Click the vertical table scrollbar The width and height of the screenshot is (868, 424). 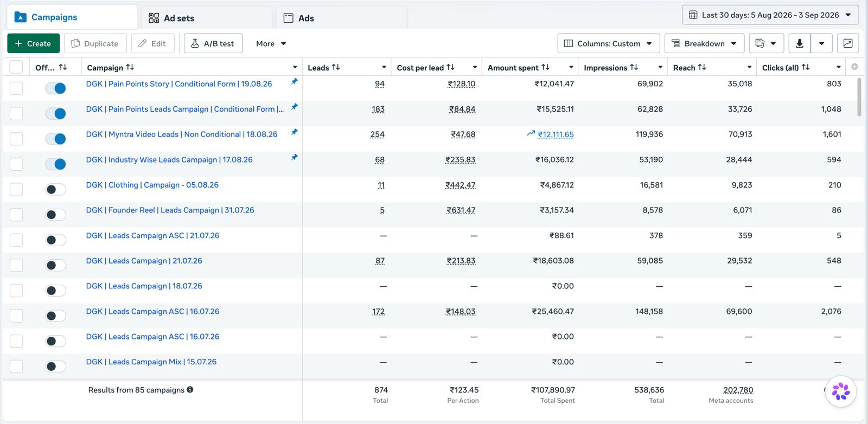(859, 98)
